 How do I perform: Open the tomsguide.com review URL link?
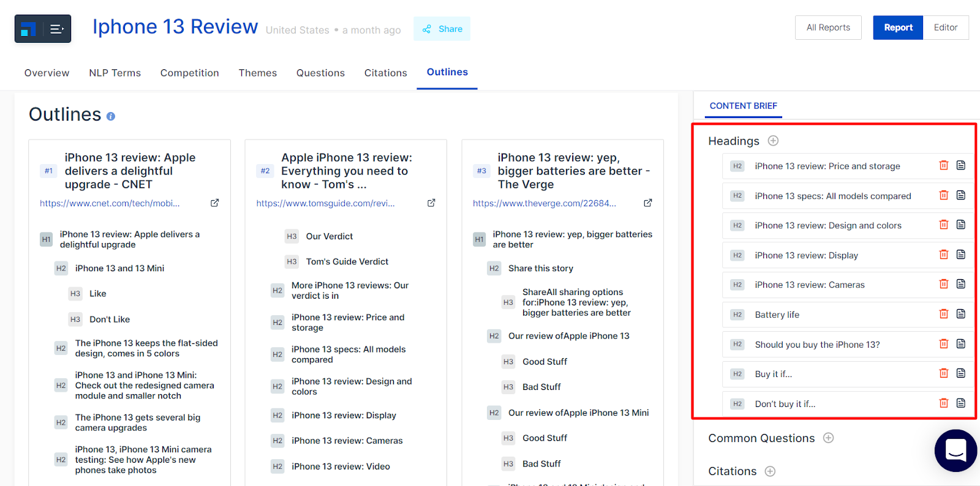point(325,203)
